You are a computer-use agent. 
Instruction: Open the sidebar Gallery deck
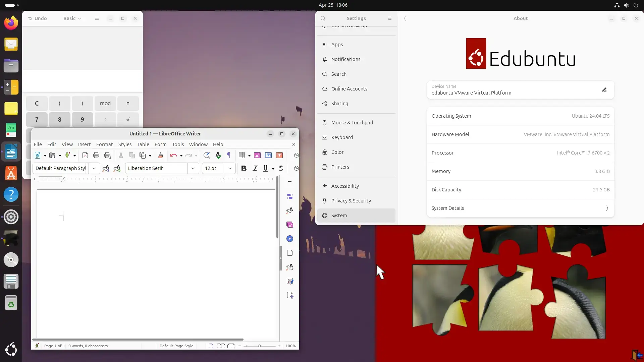[x=290, y=225]
